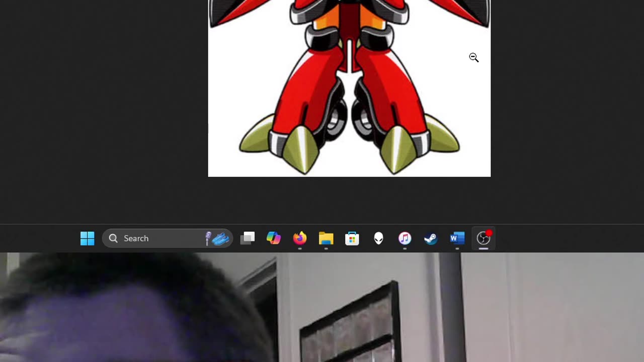Open Alienware Command Center icon
644x362 pixels.
coord(378,238)
